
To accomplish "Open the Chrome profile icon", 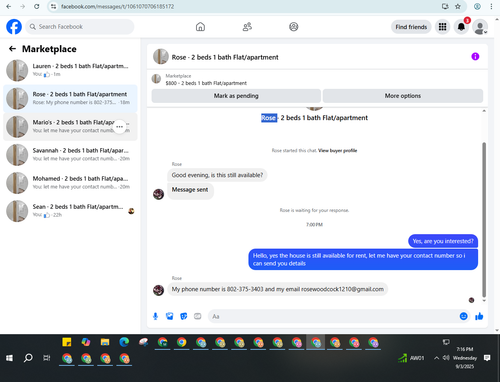I will [477, 6].
